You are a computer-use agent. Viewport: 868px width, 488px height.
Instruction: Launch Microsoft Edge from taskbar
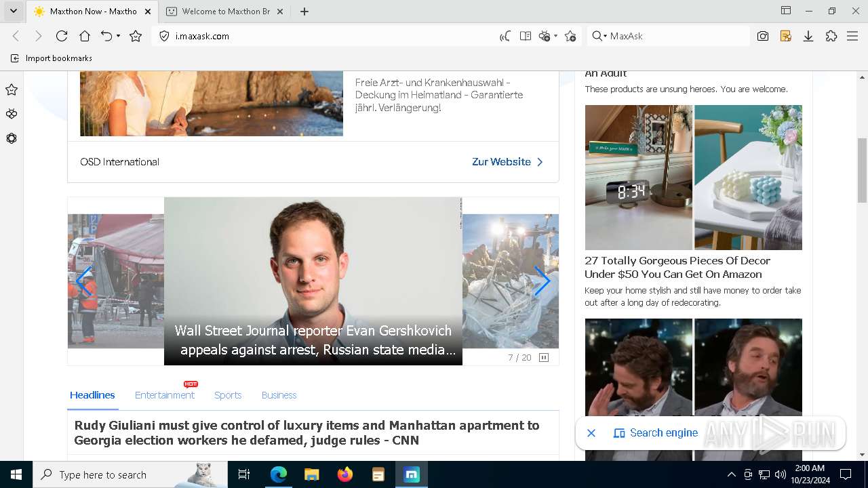[279, 474]
